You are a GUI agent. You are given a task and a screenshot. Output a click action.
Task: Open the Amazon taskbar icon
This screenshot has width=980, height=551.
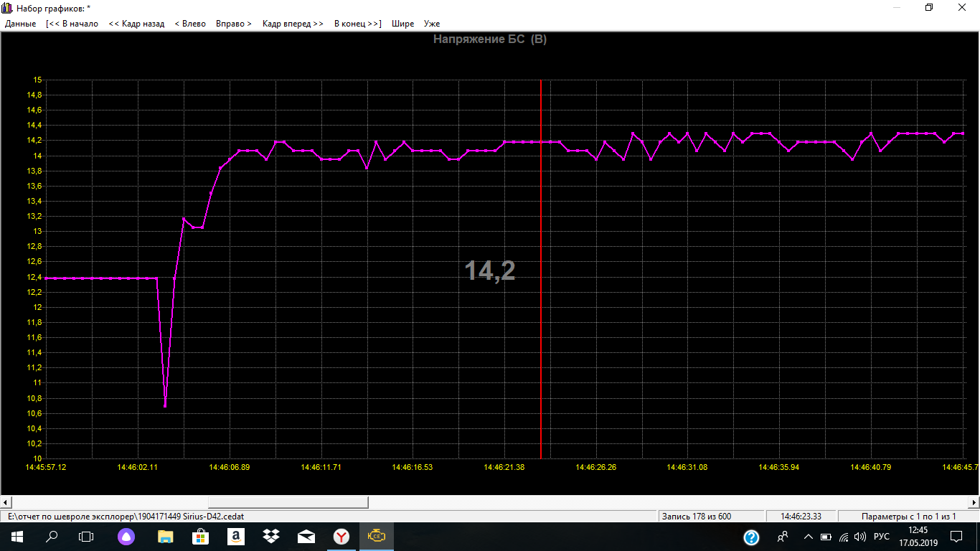(236, 536)
